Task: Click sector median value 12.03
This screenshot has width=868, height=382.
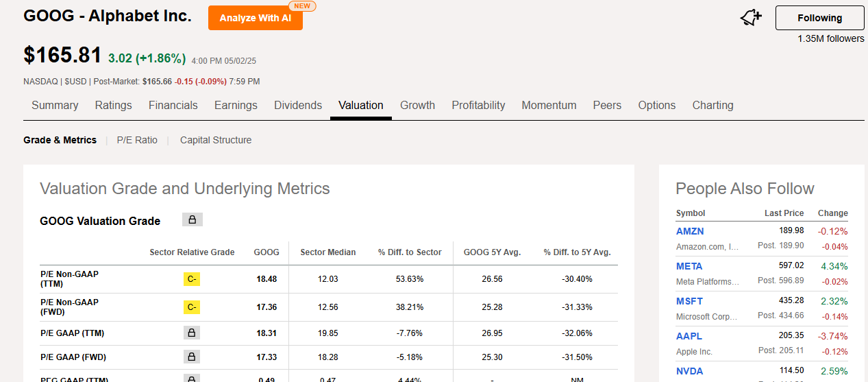Action: (x=328, y=279)
